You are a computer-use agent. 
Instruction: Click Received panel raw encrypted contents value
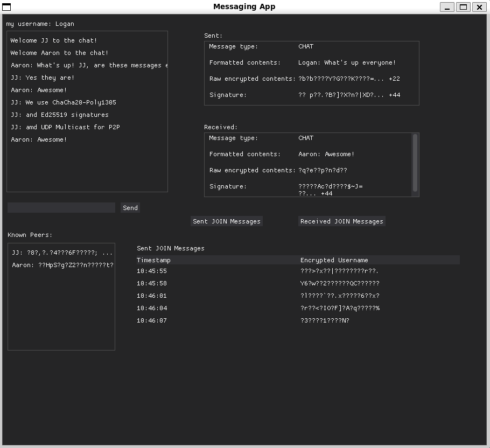tap(323, 170)
